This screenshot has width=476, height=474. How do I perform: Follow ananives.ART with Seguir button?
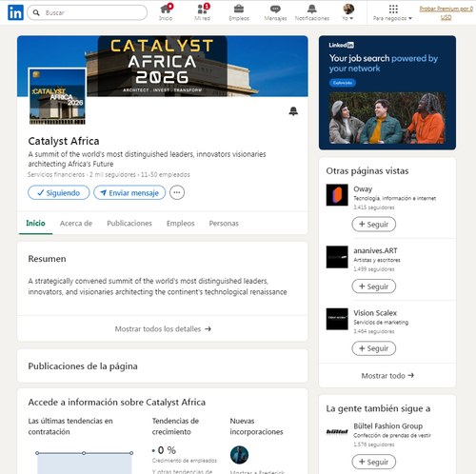[374, 286]
